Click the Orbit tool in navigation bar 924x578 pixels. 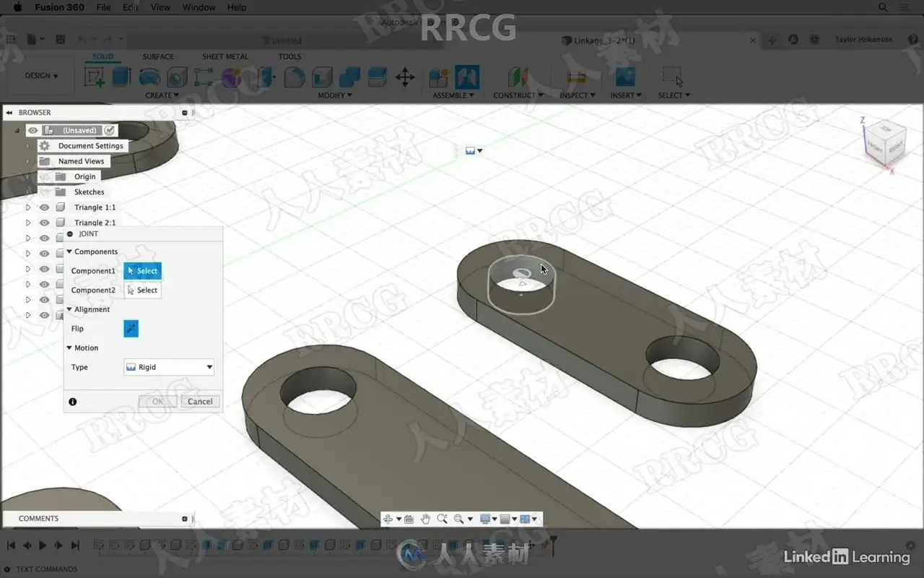click(388, 519)
